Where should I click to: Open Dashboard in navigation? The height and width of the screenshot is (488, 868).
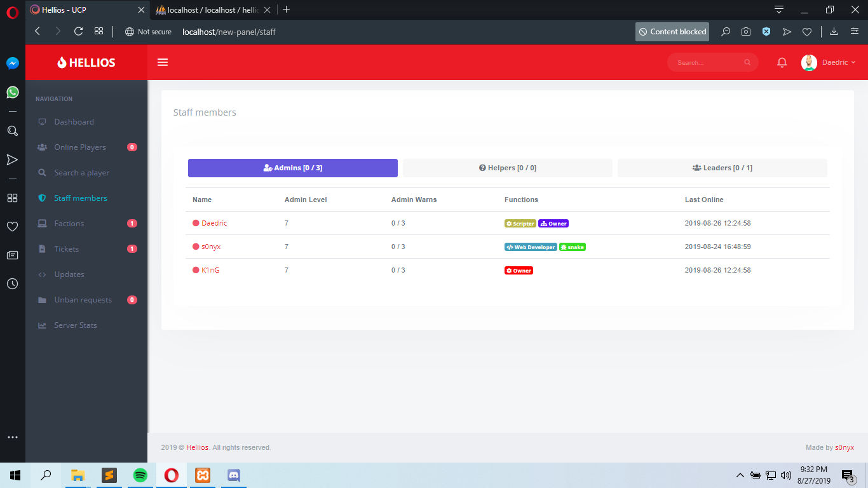click(86, 122)
